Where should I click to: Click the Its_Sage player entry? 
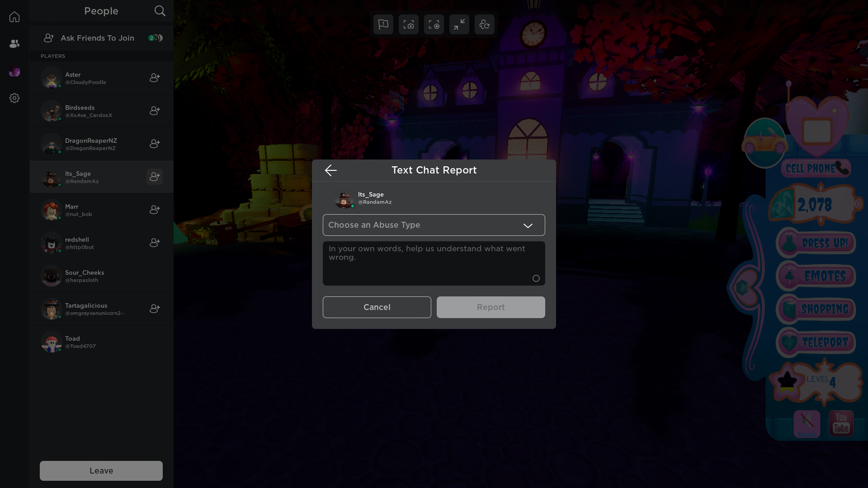point(101,177)
